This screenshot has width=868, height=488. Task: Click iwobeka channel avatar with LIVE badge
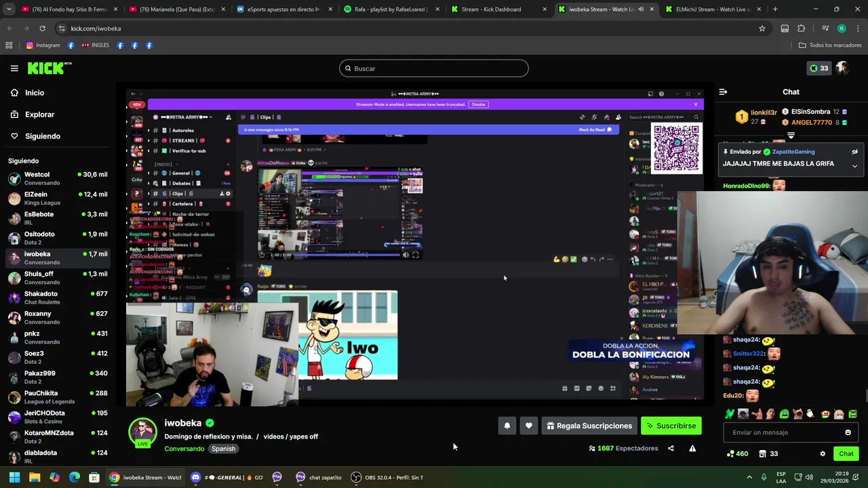142,432
